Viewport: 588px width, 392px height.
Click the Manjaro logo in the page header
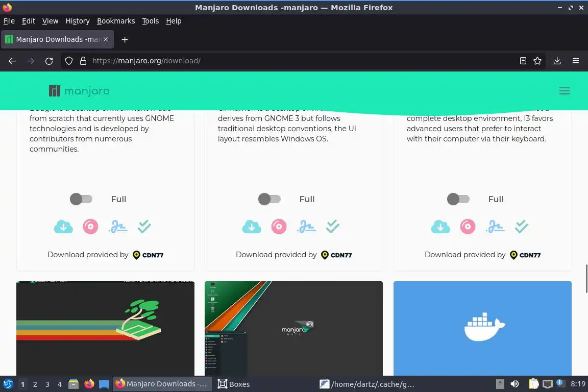tap(79, 91)
